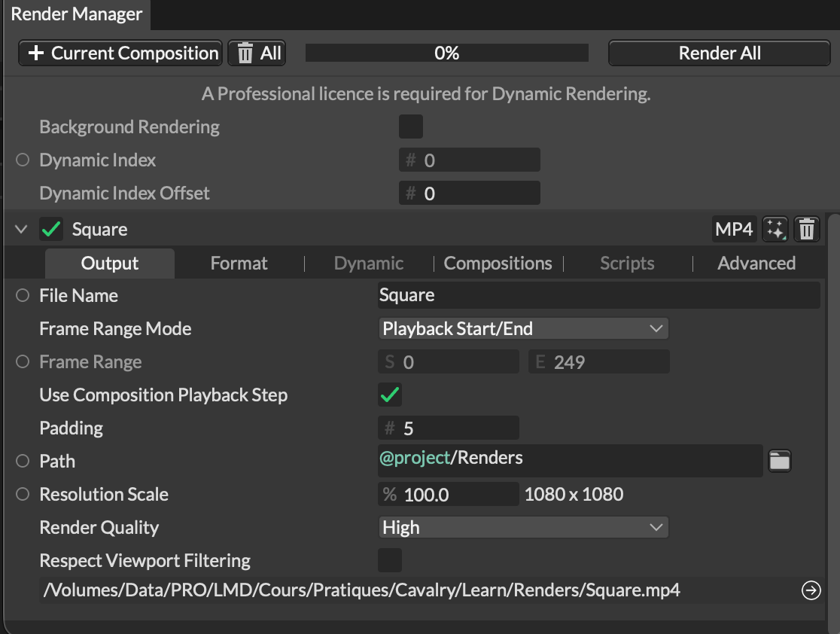Open the Advanced tab
The width and height of the screenshot is (840, 634).
coord(756,264)
